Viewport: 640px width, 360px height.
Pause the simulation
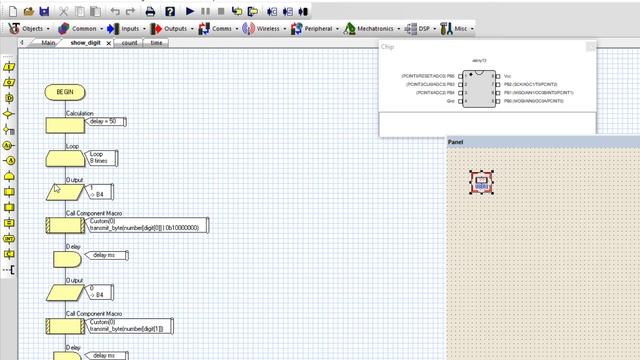tap(205, 11)
